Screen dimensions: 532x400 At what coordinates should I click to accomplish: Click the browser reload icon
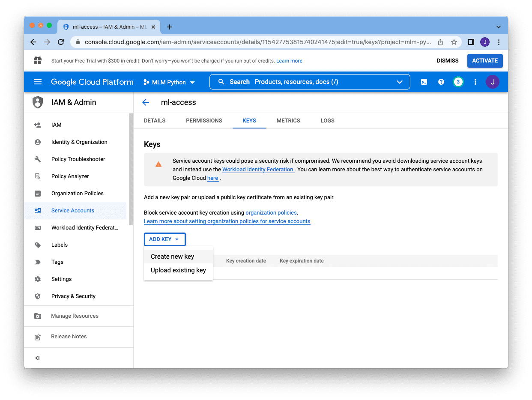click(61, 42)
